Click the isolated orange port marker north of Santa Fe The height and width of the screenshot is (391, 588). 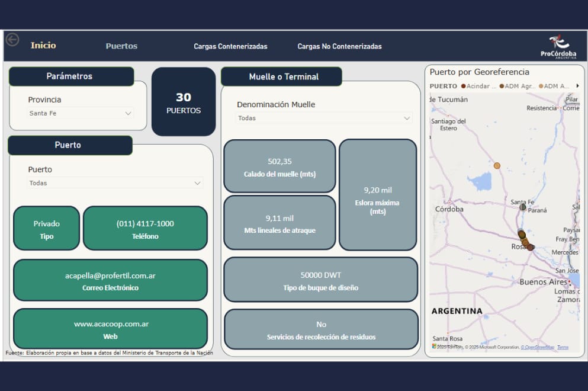[497, 165]
